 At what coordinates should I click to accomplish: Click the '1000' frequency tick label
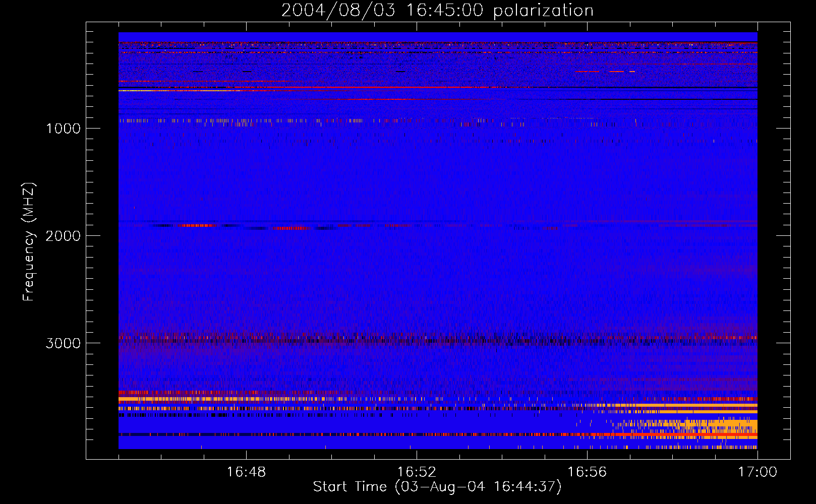[x=63, y=128]
